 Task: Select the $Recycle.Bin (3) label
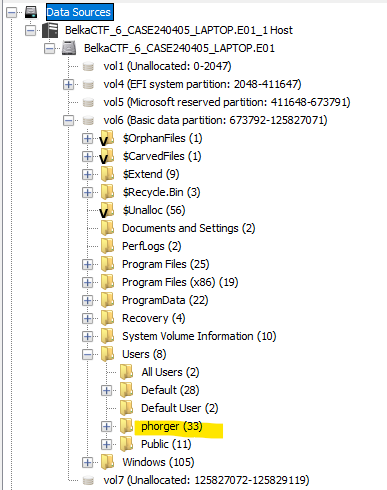tap(161, 192)
